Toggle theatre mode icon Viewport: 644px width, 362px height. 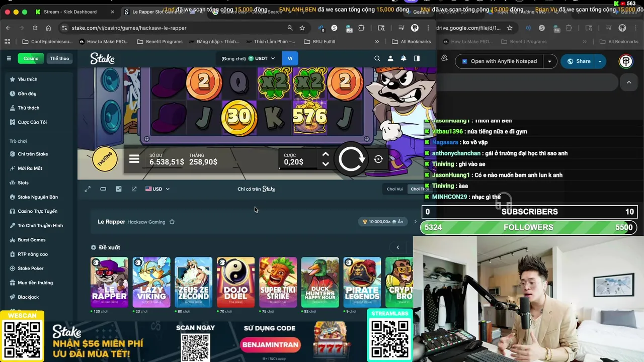click(x=103, y=189)
